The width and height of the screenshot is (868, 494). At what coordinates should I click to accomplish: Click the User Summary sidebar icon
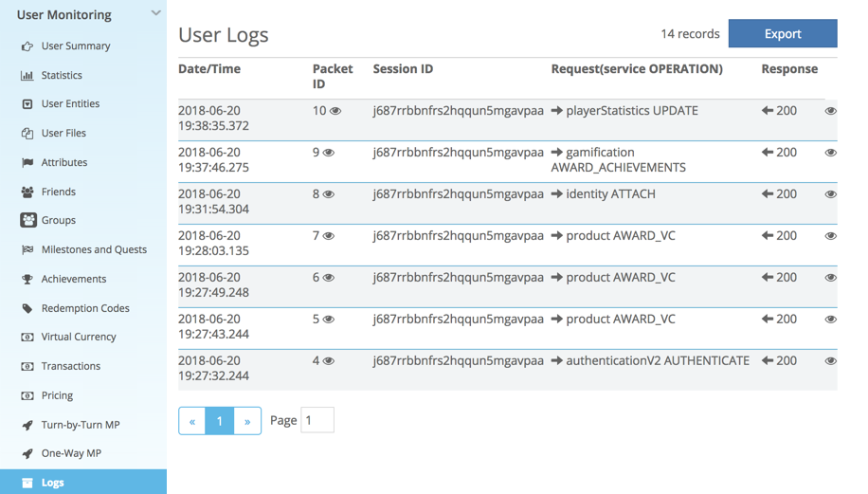coord(27,46)
